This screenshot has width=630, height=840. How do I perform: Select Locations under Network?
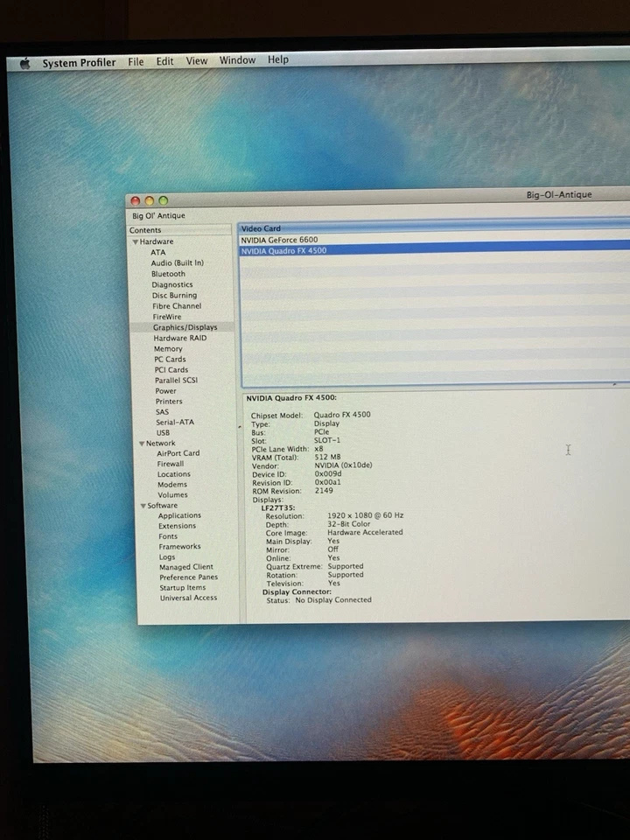point(174,474)
